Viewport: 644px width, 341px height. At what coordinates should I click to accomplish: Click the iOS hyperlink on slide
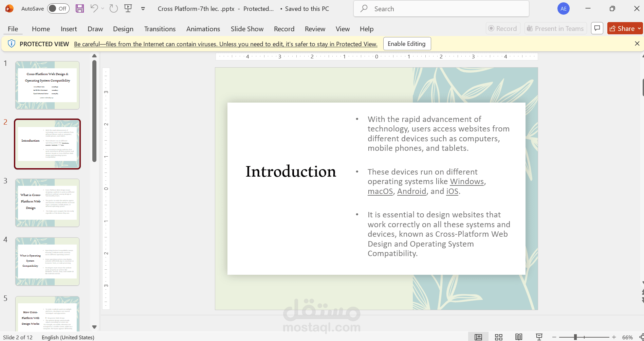point(452,191)
